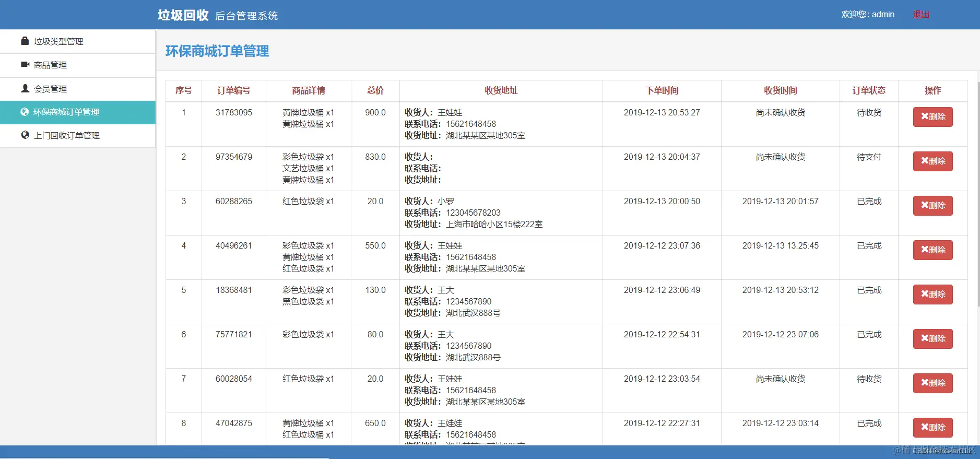This screenshot has width=980, height=459.
Task: Click the 垃圾回收 site title
Action: tap(183, 15)
